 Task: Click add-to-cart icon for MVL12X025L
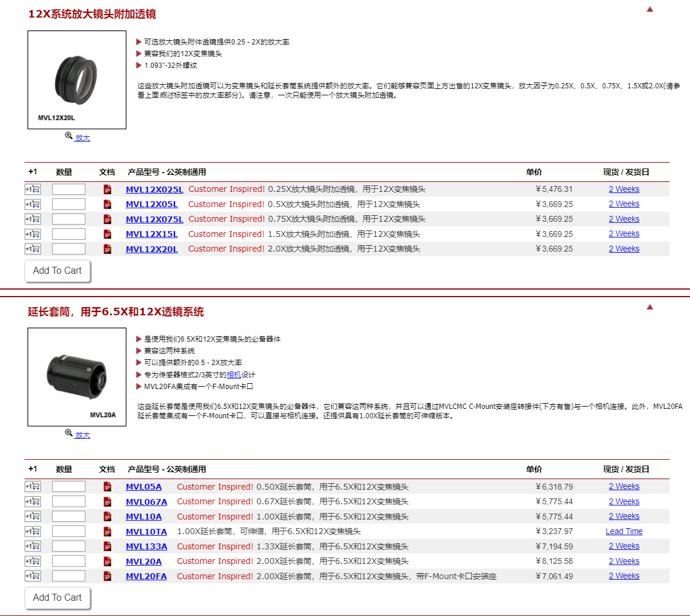(33, 190)
